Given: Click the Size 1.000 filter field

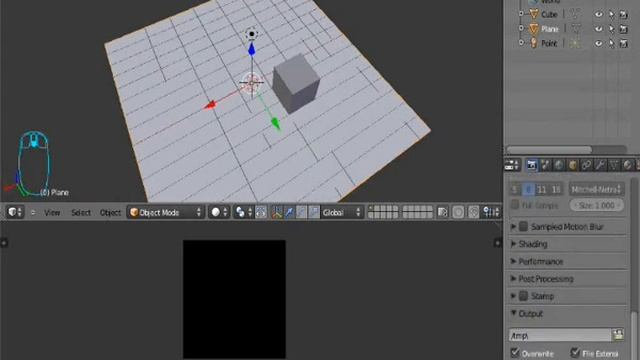Looking at the screenshot, I should pos(596,205).
